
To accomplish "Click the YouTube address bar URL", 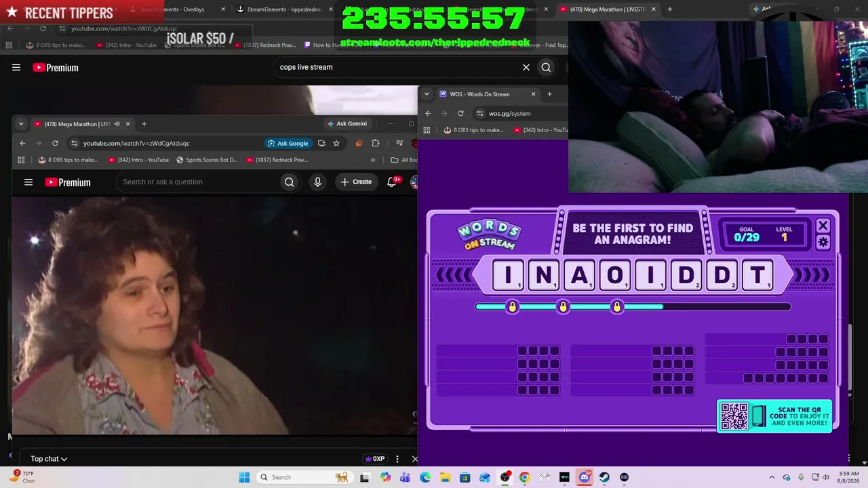I will [136, 143].
